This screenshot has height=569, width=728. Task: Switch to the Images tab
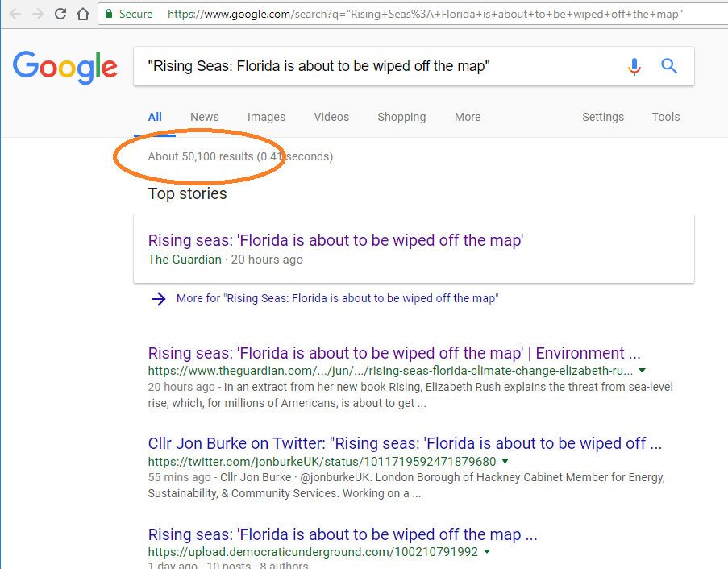click(266, 117)
